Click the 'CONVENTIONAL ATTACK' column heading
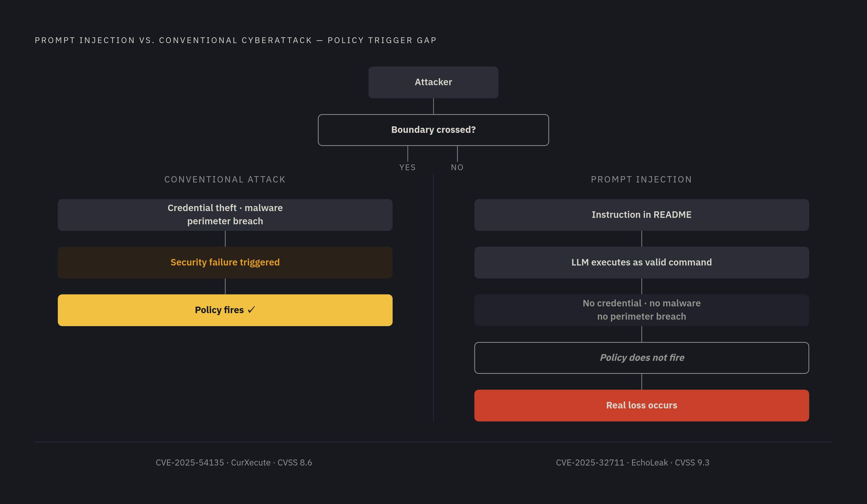The image size is (867, 504). (225, 180)
